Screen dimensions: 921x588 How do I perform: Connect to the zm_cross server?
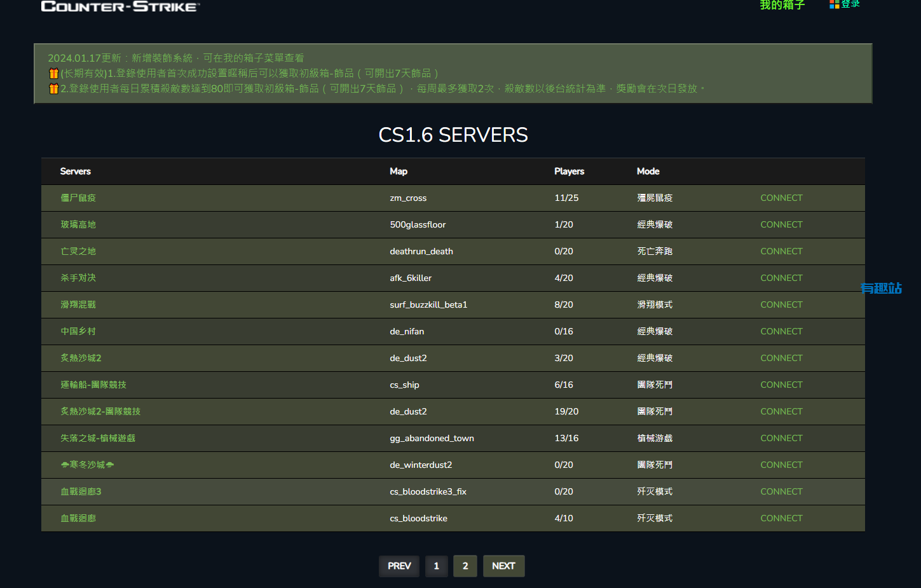[x=781, y=198]
